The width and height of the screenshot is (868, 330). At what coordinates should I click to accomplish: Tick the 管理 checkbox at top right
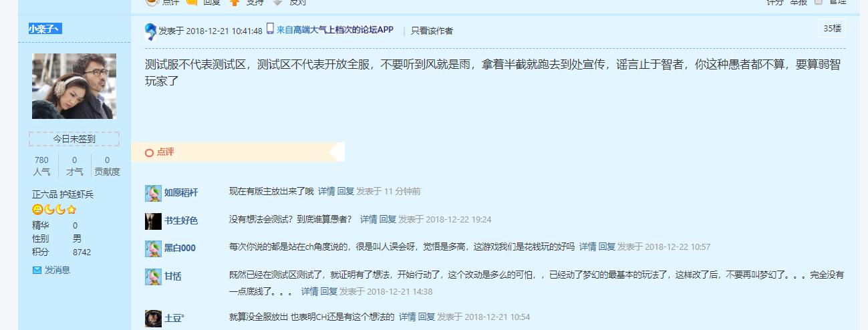point(819,2)
